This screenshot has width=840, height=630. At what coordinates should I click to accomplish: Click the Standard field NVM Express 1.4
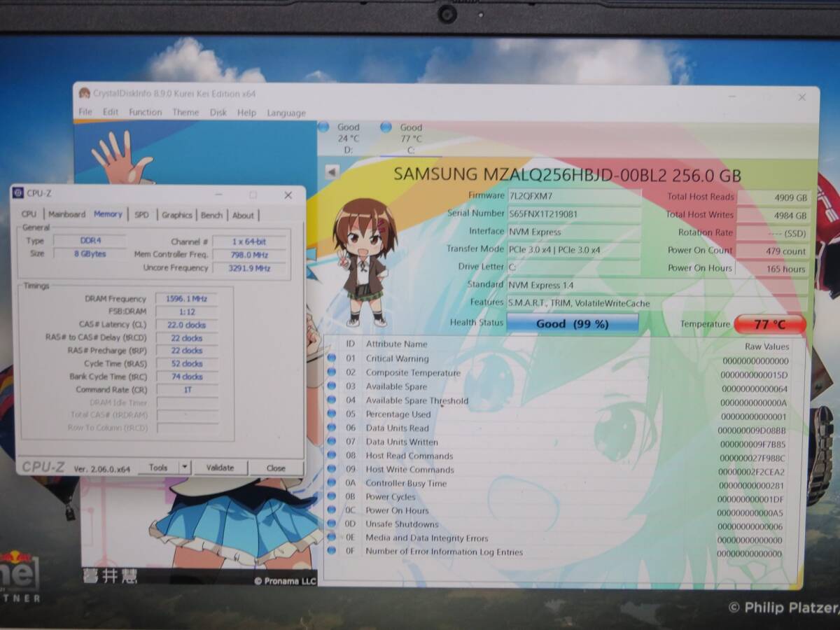point(657,285)
